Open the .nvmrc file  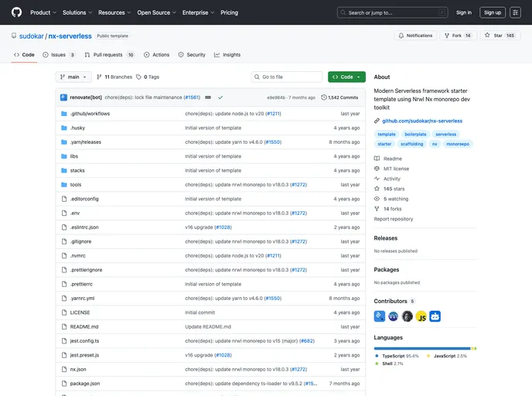point(77,256)
